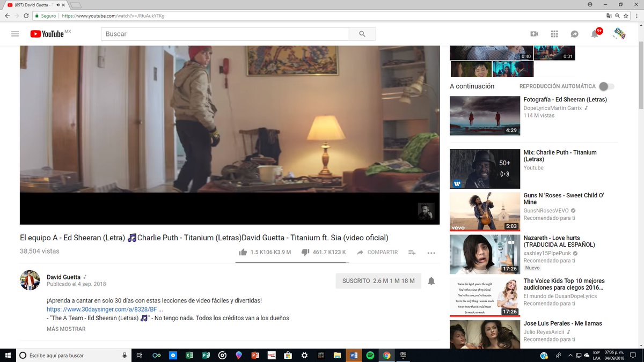The height and width of the screenshot is (362, 644).
Task: Click the 38,504 vistas view count
Action: 40,252
